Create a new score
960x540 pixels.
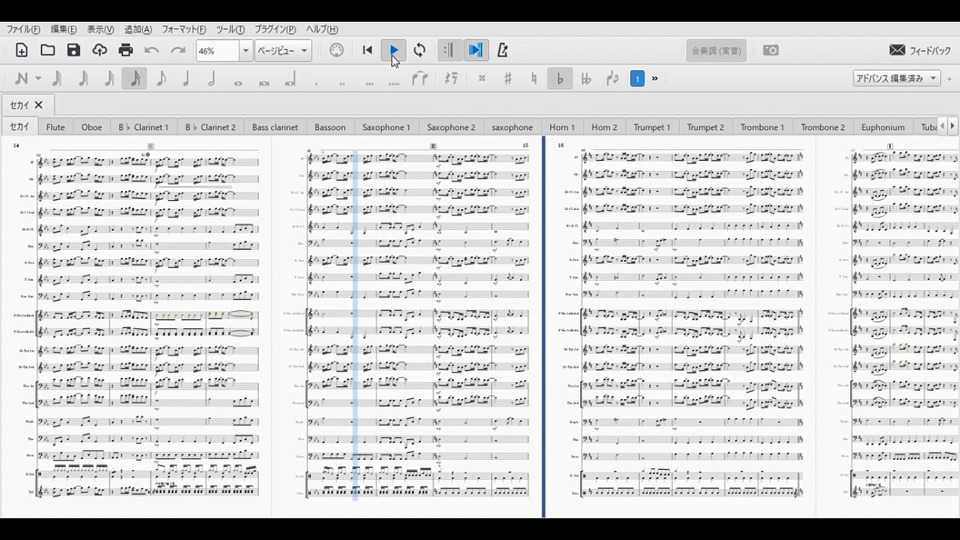21,50
